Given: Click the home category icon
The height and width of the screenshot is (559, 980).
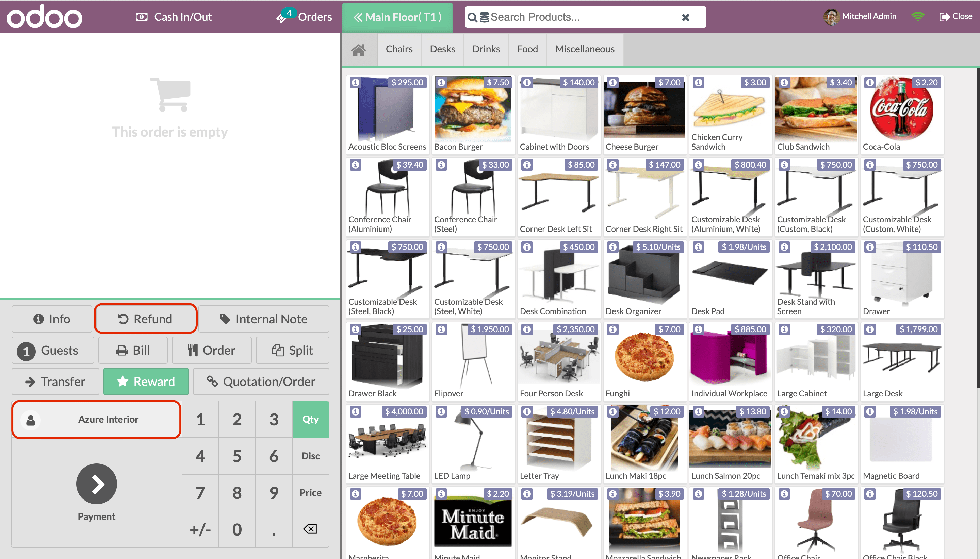Looking at the screenshot, I should (359, 50).
